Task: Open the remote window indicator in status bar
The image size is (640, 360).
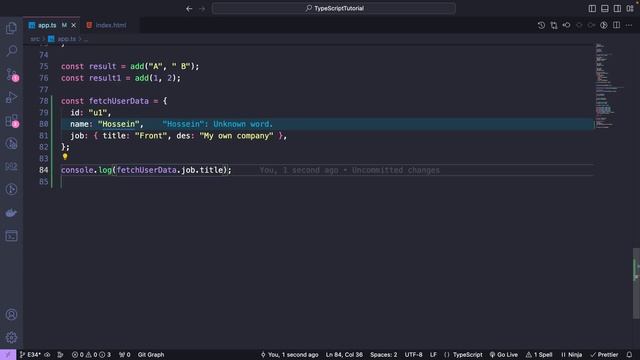Action: pyautogui.click(x=8, y=355)
